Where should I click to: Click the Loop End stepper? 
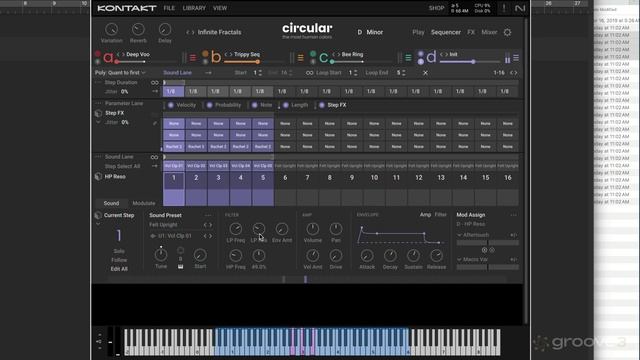click(403, 73)
